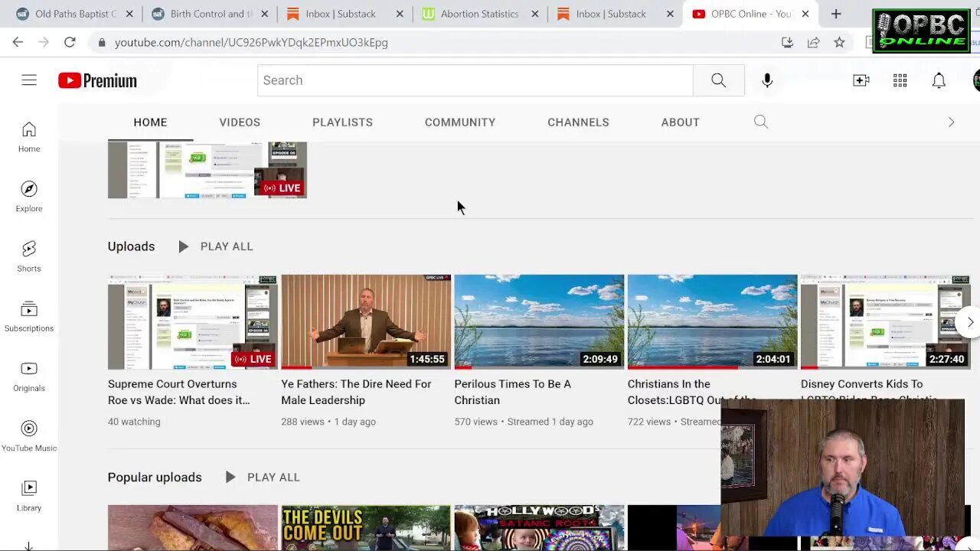Open Subscriptions in the left sidebar
980x551 pixels.
coord(29,317)
